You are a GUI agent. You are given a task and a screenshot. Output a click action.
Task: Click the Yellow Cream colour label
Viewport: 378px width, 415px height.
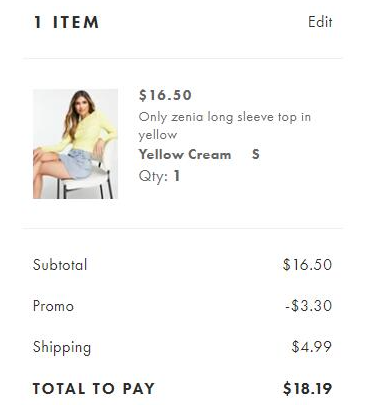tap(185, 154)
